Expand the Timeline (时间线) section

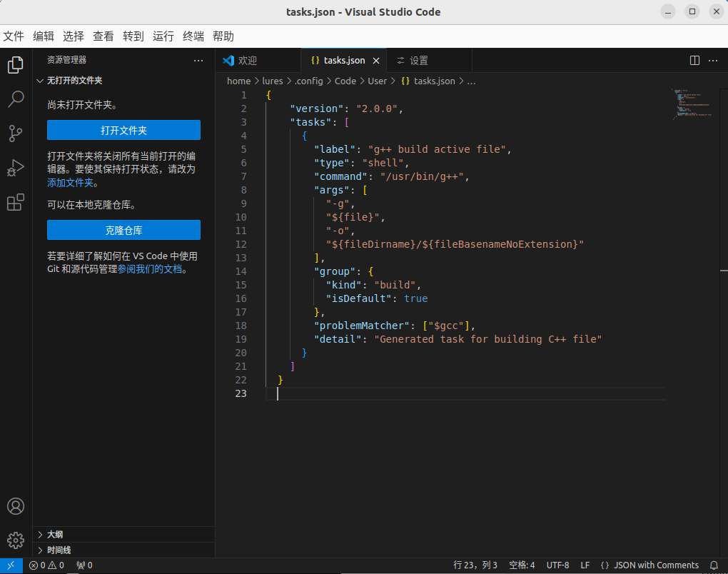[x=40, y=550]
